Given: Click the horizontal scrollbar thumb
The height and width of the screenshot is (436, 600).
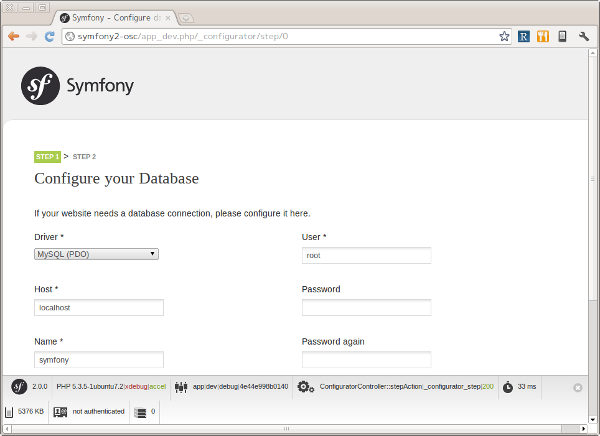Looking at the screenshot, I should point(286,429).
